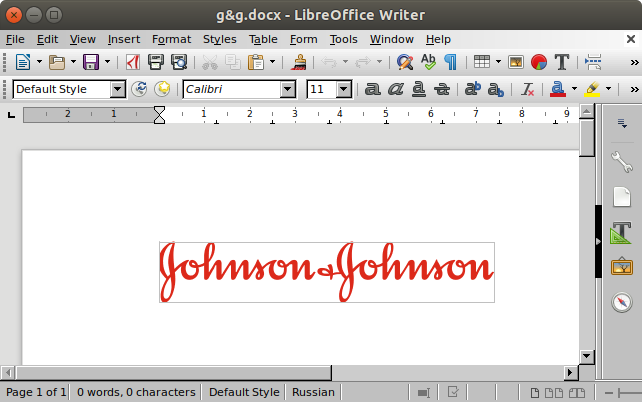Click New Style from selection icon
642x402 pixels.
162,89
